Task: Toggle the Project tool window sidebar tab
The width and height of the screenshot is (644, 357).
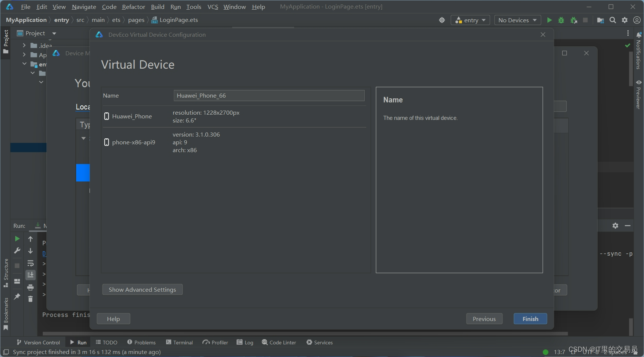Action: 6,42
